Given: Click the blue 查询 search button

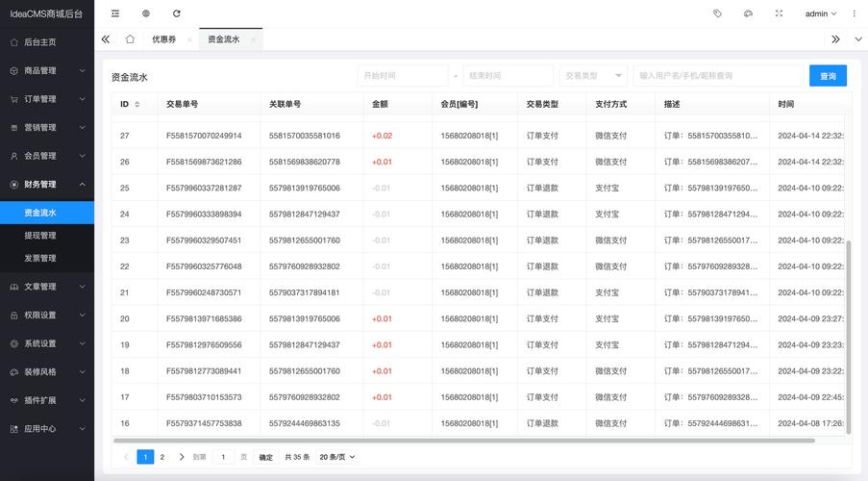Looking at the screenshot, I should 828,76.
